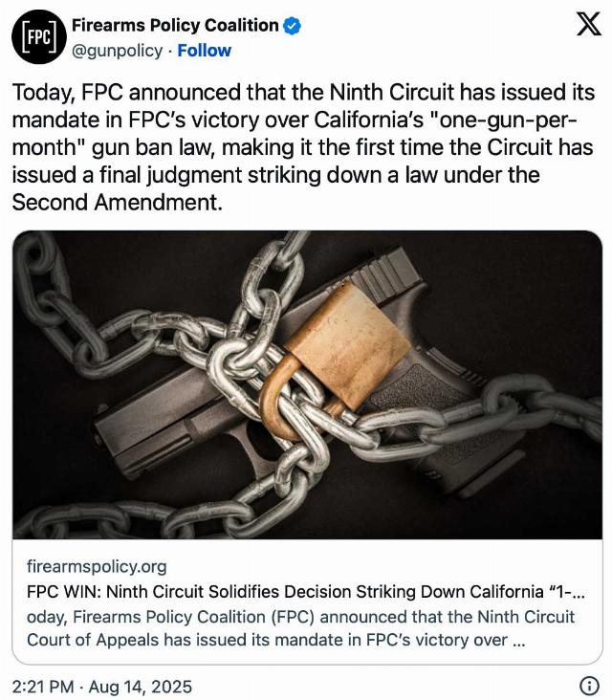Click the blue verified checkmark badge
Image resolution: width=612 pixels, height=700 pixels.
coord(292,26)
